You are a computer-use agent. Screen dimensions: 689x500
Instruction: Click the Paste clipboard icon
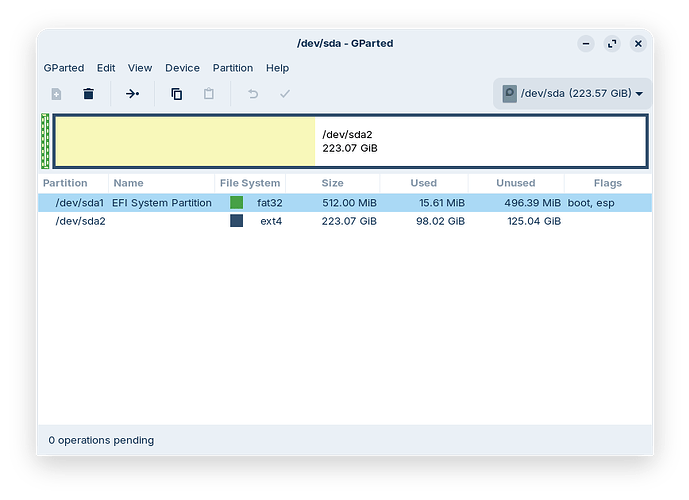pos(209,94)
